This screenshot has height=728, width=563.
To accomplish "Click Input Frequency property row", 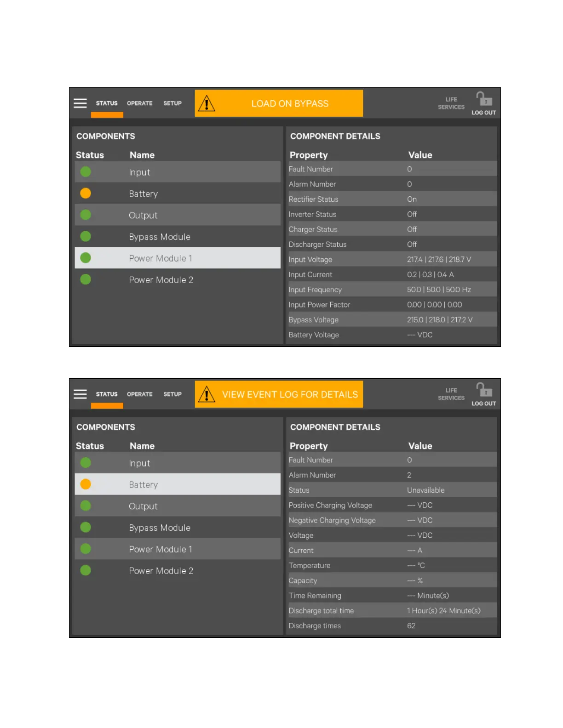I will click(392, 290).
